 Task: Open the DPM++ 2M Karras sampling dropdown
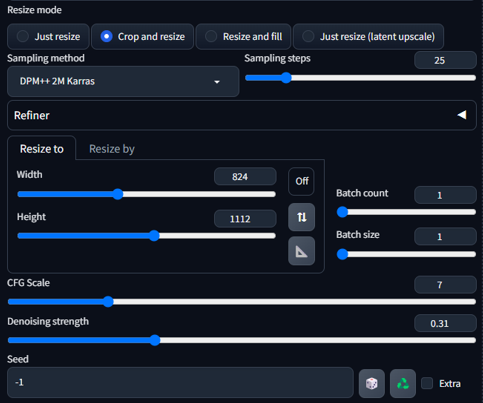click(x=123, y=81)
